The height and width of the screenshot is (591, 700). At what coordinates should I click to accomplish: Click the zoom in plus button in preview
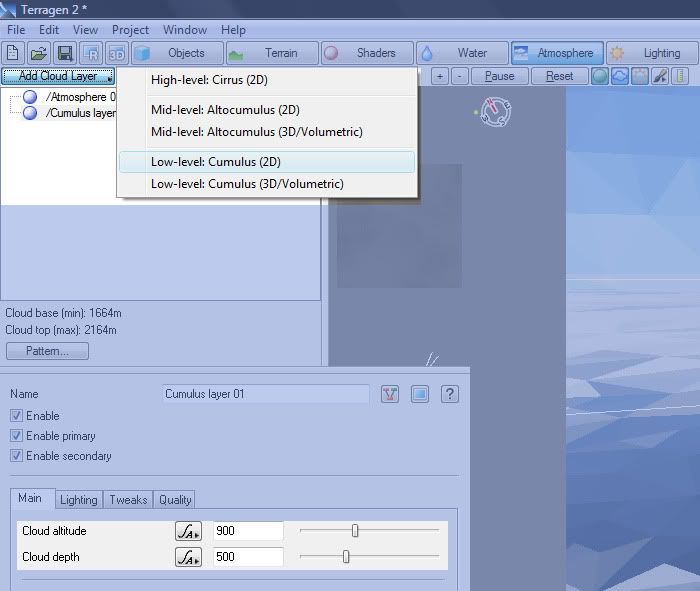[440, 76]
